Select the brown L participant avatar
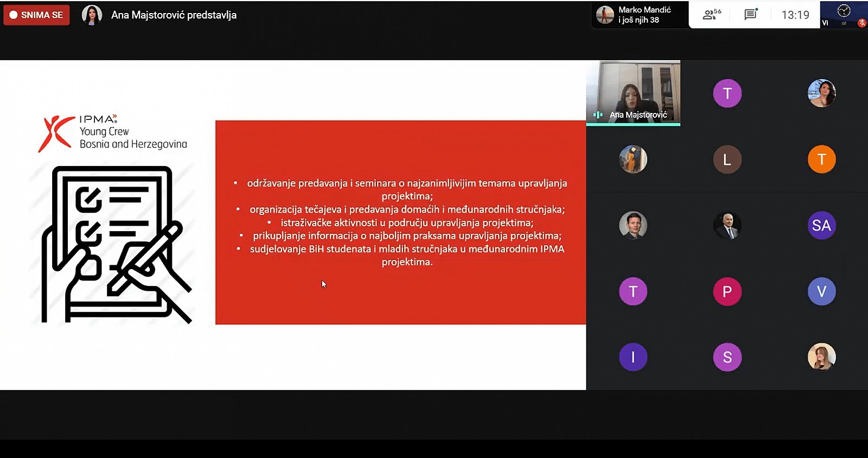The image size is (868, 458). point(727,160)
